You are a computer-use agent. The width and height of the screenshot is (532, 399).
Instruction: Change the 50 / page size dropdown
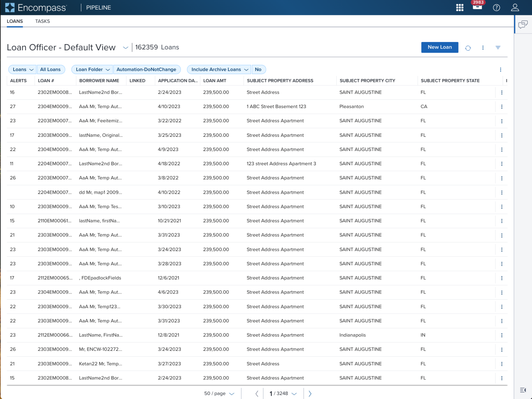click(219, 393)
